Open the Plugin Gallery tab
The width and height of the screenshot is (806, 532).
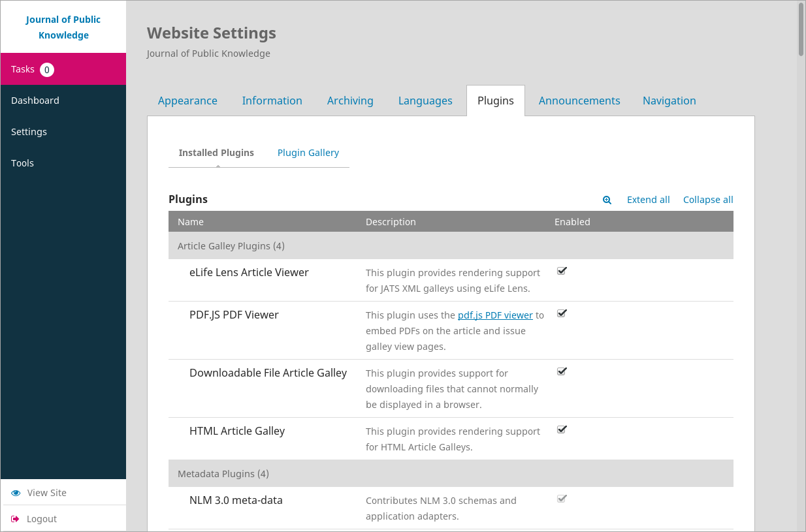coord(308,153)
